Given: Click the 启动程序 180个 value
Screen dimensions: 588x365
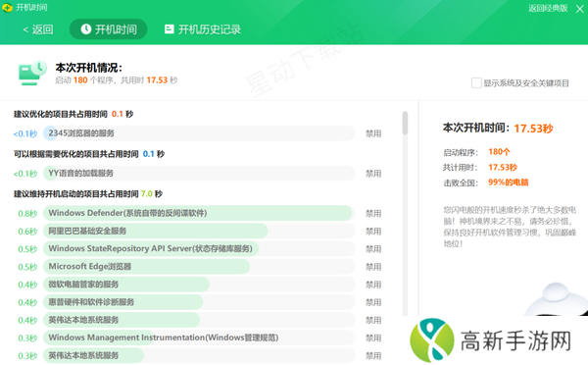Looking at the screenshot, I should coord(499,152).
